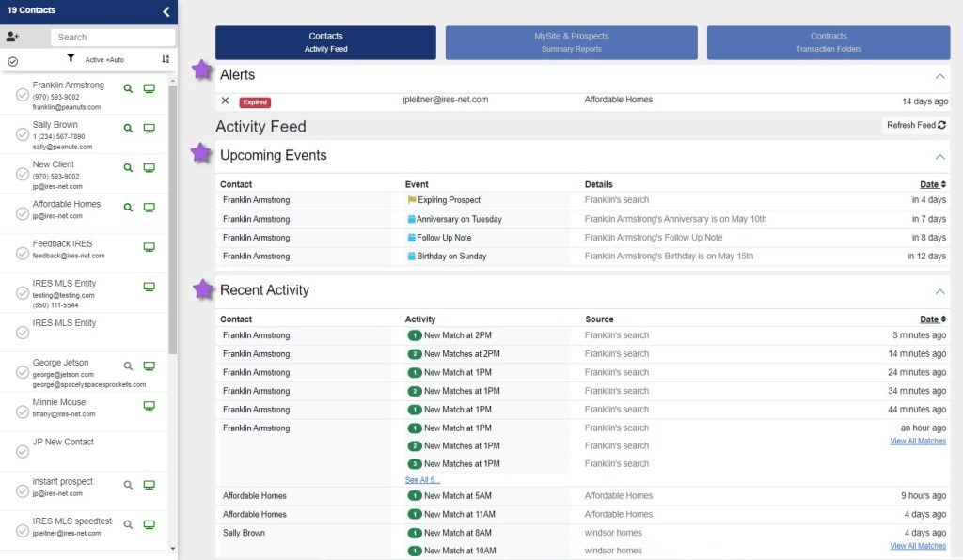The height and width of the screenshot is (560, 963).
Task: Click the See All 5 link
Action: click(422, 480)
